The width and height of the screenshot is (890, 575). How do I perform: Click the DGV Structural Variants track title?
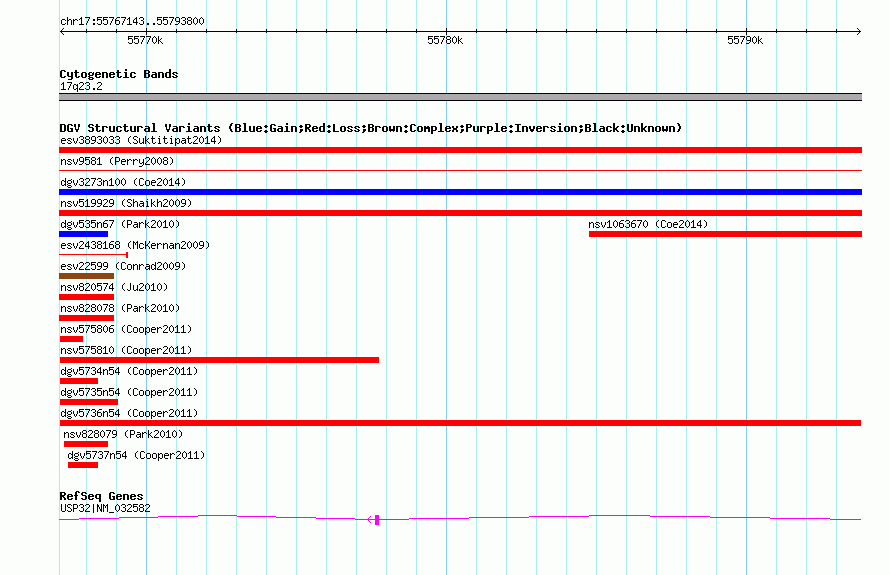pos(371,128)
